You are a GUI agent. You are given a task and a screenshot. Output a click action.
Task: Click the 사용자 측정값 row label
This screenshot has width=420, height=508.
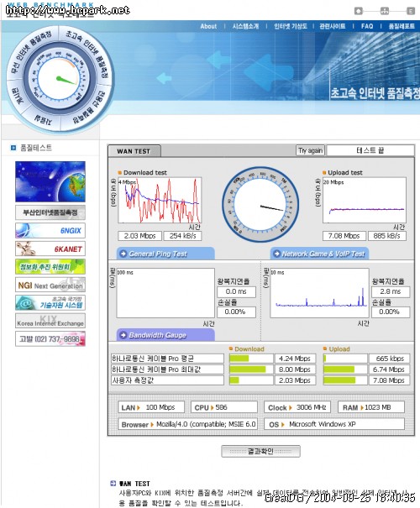pyautogui.click(x=167, y=380)
